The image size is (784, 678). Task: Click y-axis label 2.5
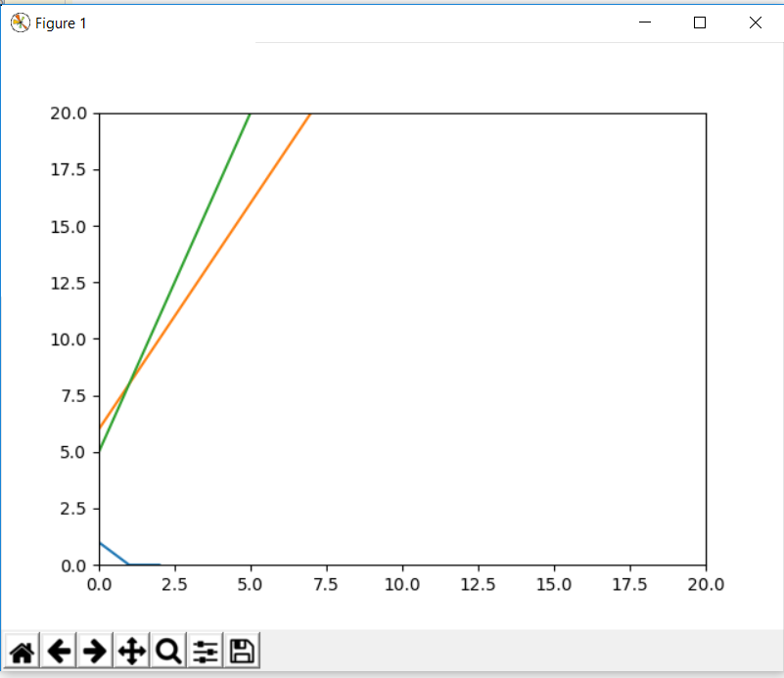click(73, 509)
